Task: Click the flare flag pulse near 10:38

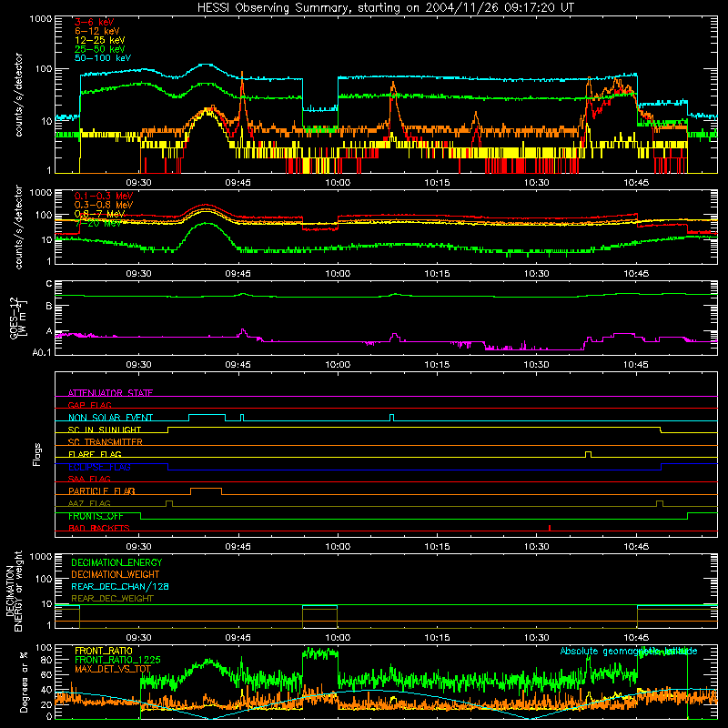Action: [588, 454]
